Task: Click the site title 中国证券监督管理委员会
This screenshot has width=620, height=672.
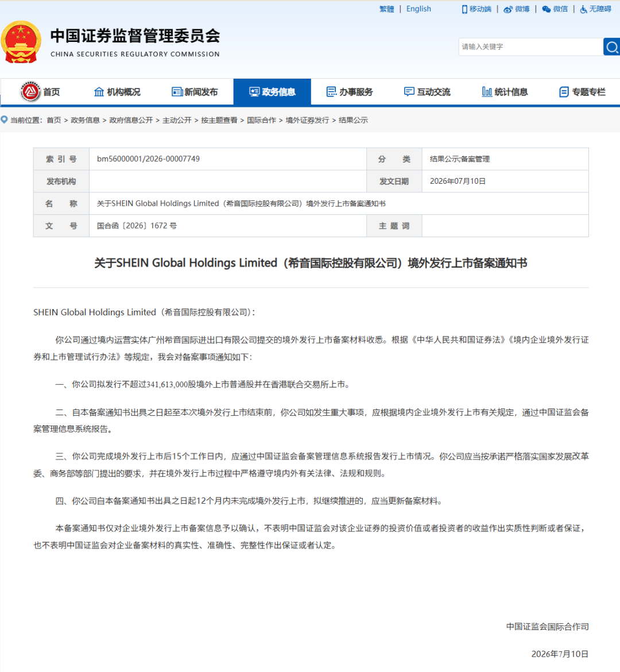Action: click(x=135, y=36)
